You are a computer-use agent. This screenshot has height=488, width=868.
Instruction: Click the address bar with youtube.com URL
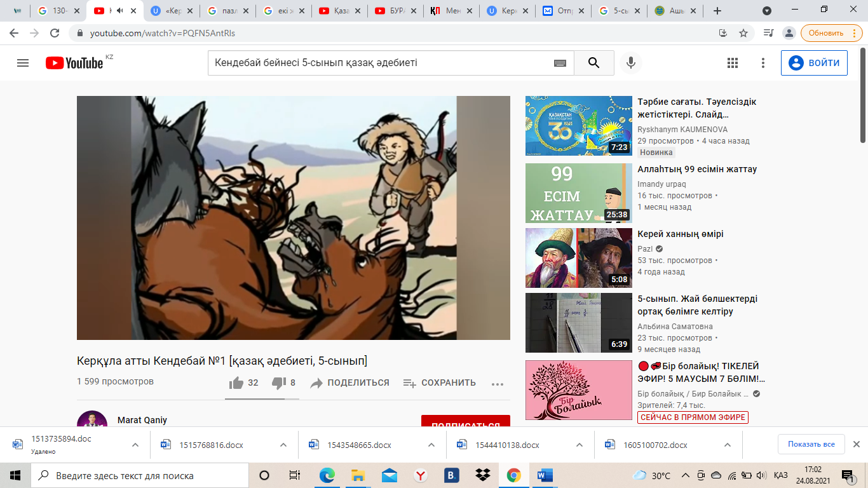394,33
